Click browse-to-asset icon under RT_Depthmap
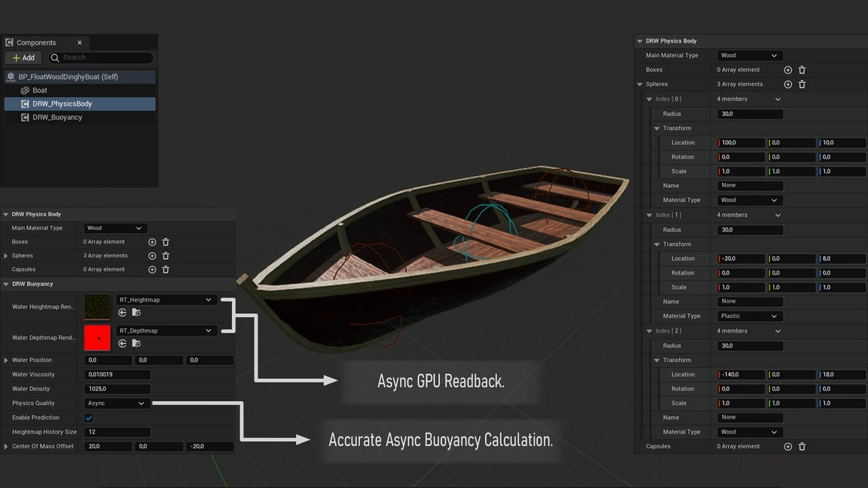Viewport: 868px width, 488px height. [136, 344]
